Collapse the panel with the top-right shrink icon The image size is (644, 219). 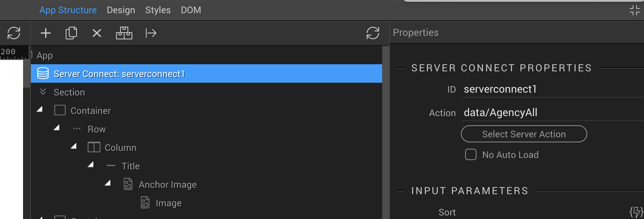tap(634, 10)
